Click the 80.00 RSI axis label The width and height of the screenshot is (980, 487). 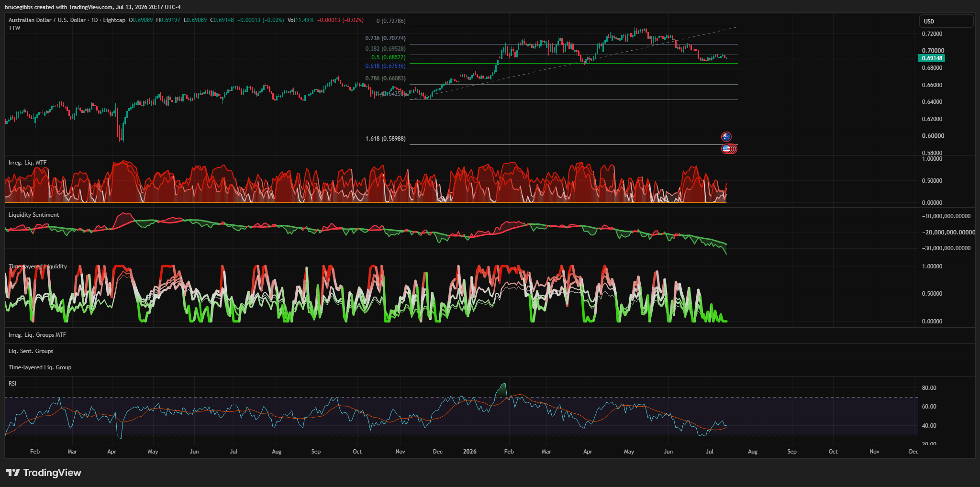[x=929, y=388]
